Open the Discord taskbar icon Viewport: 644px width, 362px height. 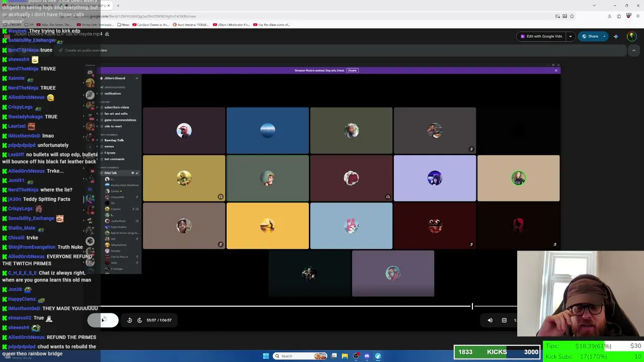click(x=367, y=356)
